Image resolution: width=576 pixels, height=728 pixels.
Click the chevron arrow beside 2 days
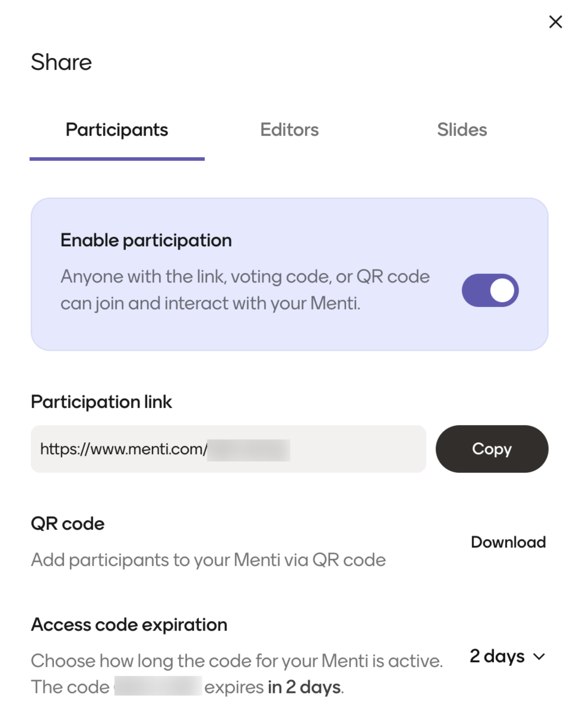(x=539, y=657)
